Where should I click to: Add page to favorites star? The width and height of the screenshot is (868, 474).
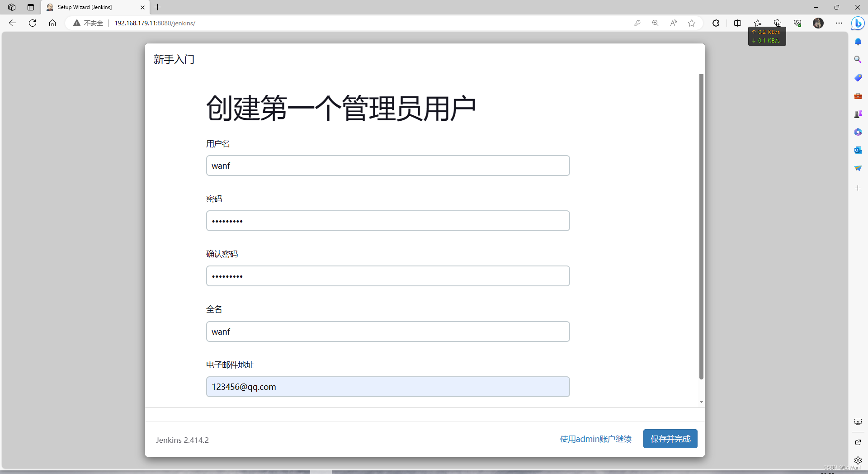pyautogui.click(x=692, y=23)
